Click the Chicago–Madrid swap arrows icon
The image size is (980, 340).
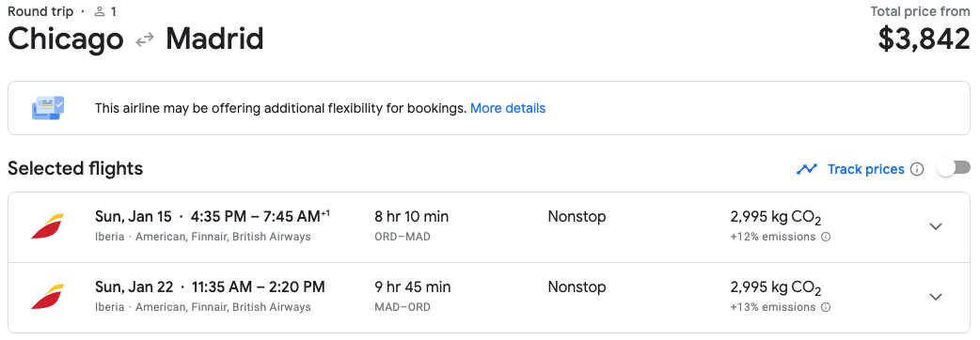point(145,40)
